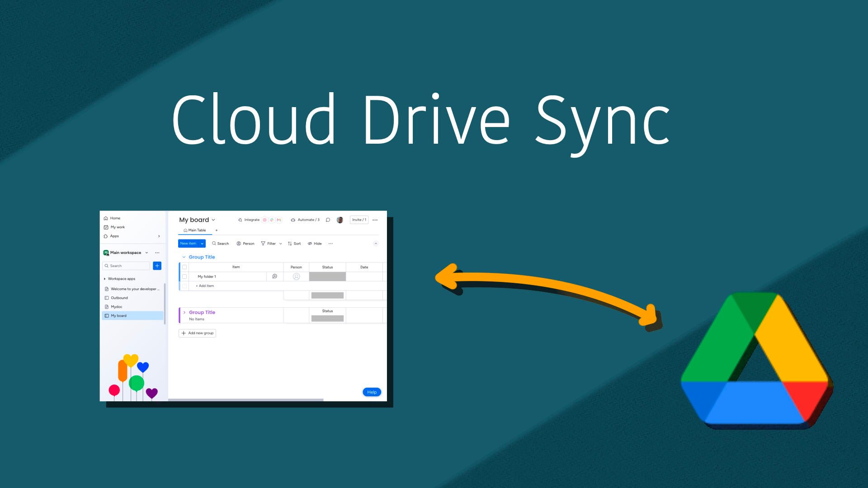Screen dimensions: 868x488
Task: Click the Item column header
Action: click(236, 267)
